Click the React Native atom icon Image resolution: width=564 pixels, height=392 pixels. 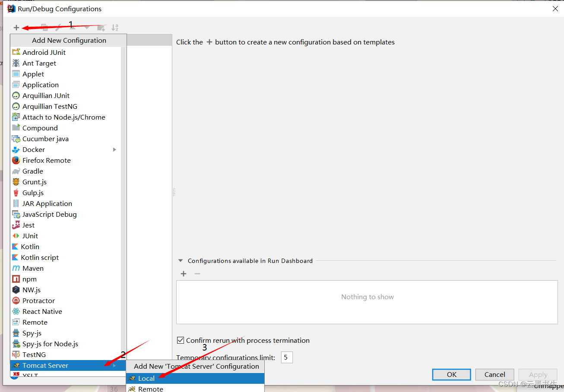point(16,311)
